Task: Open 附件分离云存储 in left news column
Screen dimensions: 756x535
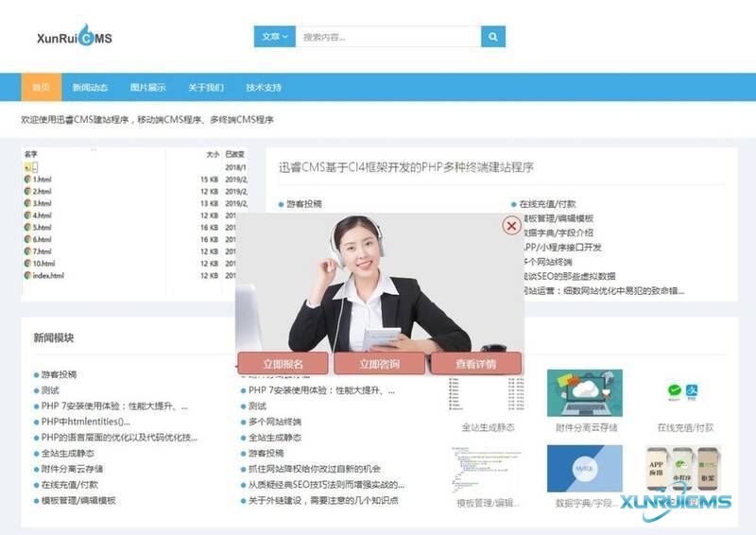Action: coord(72,469)
